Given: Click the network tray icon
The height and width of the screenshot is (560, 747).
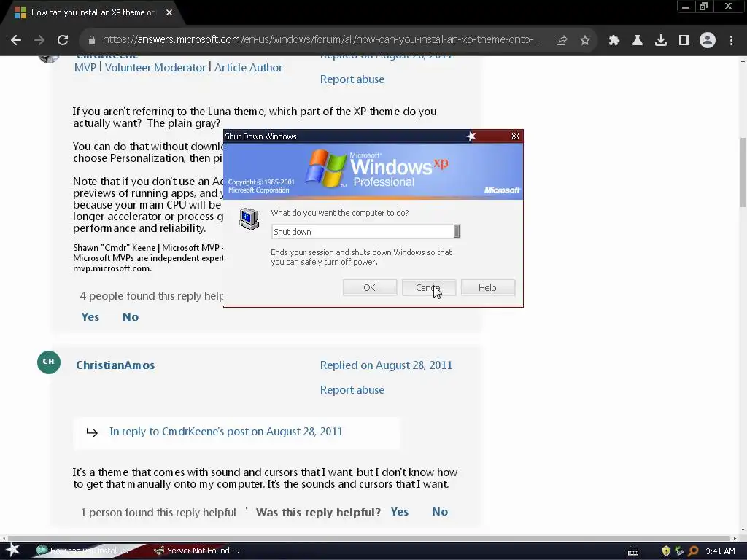Looking at the screenshot, I should pyautogui.click(x=679, y=551).
